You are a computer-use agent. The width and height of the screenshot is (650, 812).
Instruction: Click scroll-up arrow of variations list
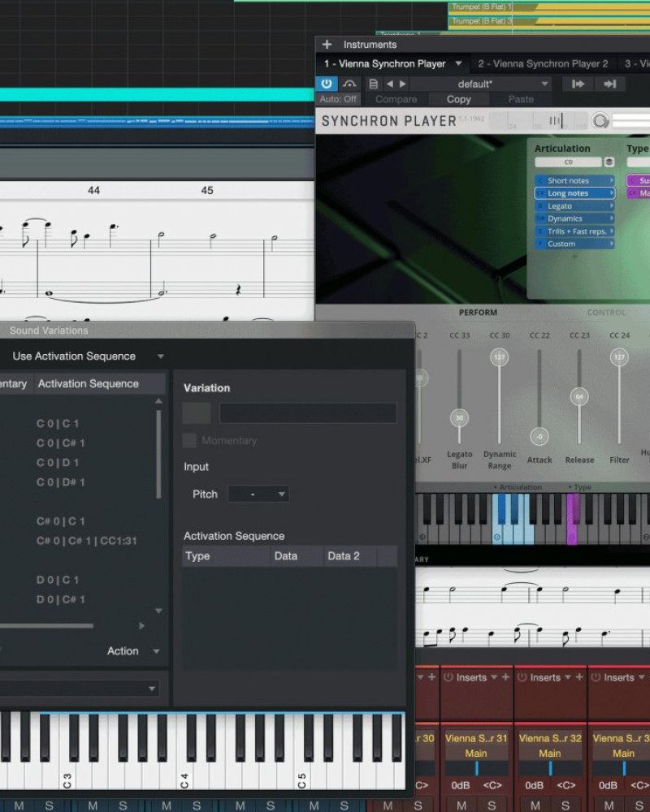[158, 401]
